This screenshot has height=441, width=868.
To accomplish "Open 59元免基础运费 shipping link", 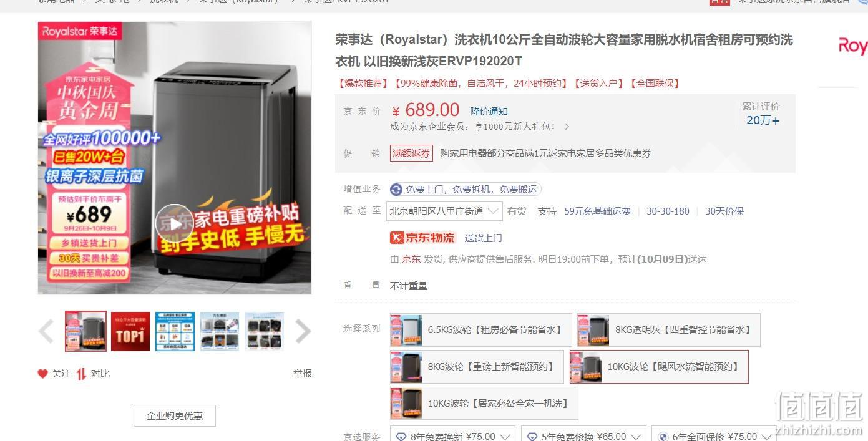I will pyautogui.click(x=597, y=211).
